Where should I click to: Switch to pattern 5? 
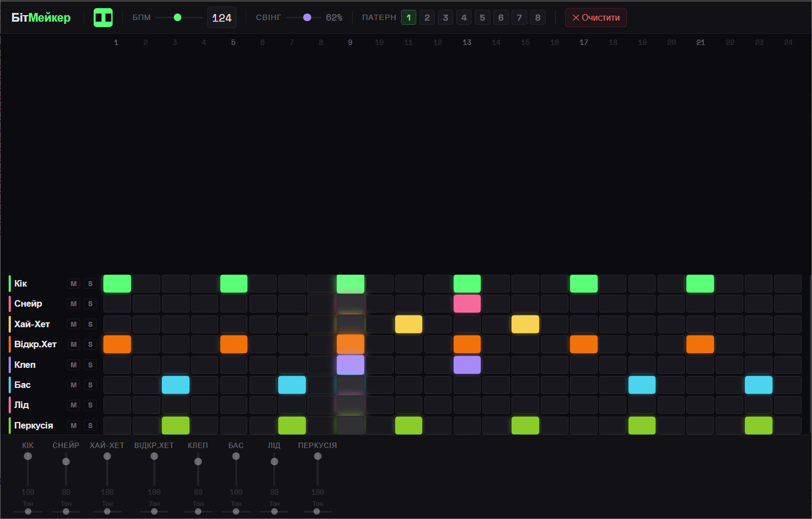[x=482, y=17]
